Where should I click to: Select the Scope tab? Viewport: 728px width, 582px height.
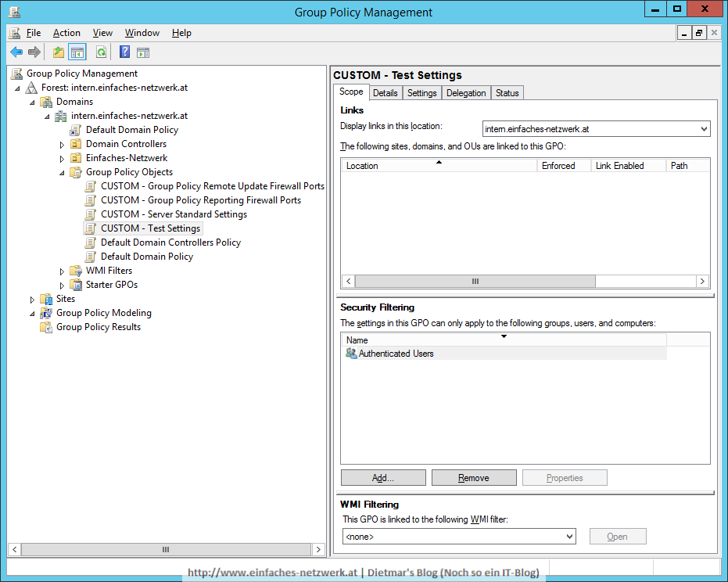pos(351,92)
